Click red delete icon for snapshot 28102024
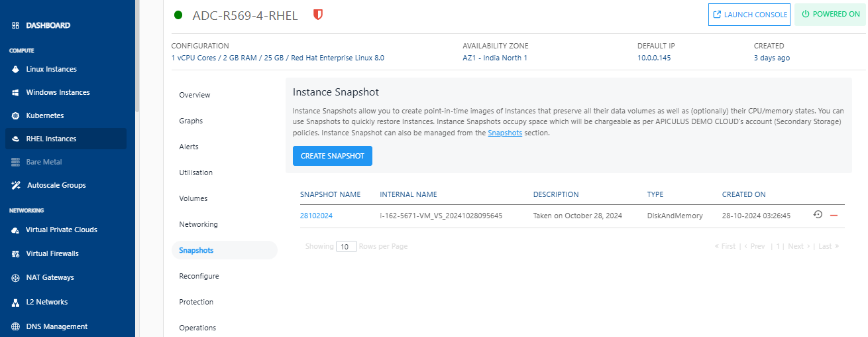The image size is (868, 337). point(834,216)
